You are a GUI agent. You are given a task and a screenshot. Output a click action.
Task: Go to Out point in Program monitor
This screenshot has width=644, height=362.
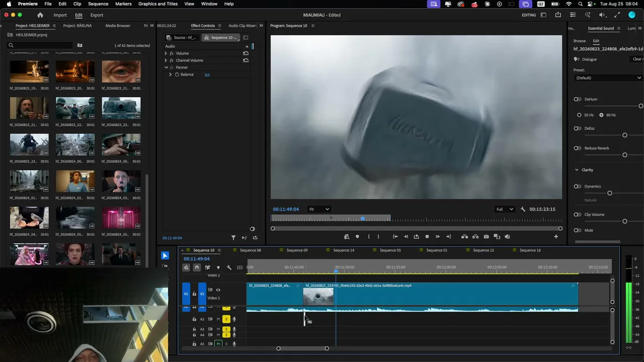[x=448, y=236]
